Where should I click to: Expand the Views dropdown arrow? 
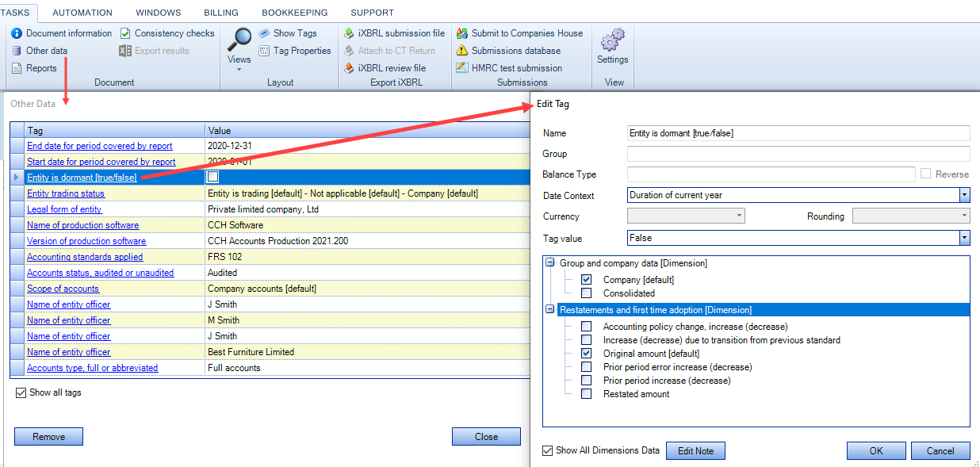tap(239, 70)
